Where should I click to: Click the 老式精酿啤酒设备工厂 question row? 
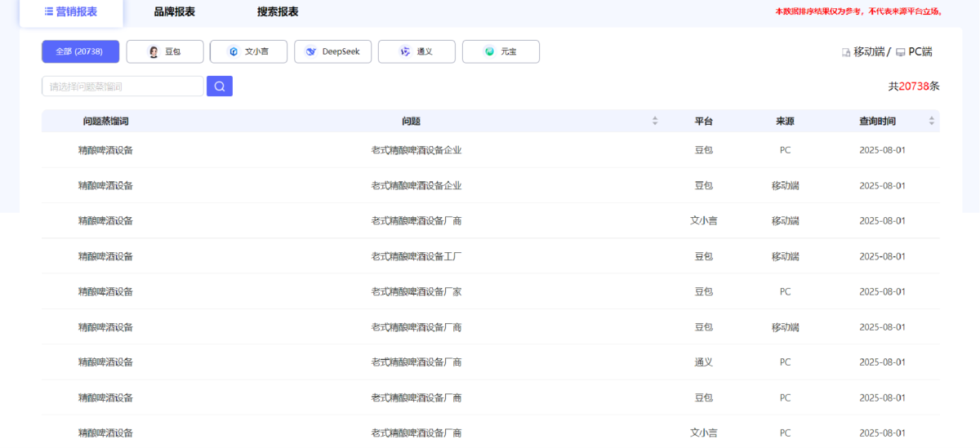click(416, 256)
